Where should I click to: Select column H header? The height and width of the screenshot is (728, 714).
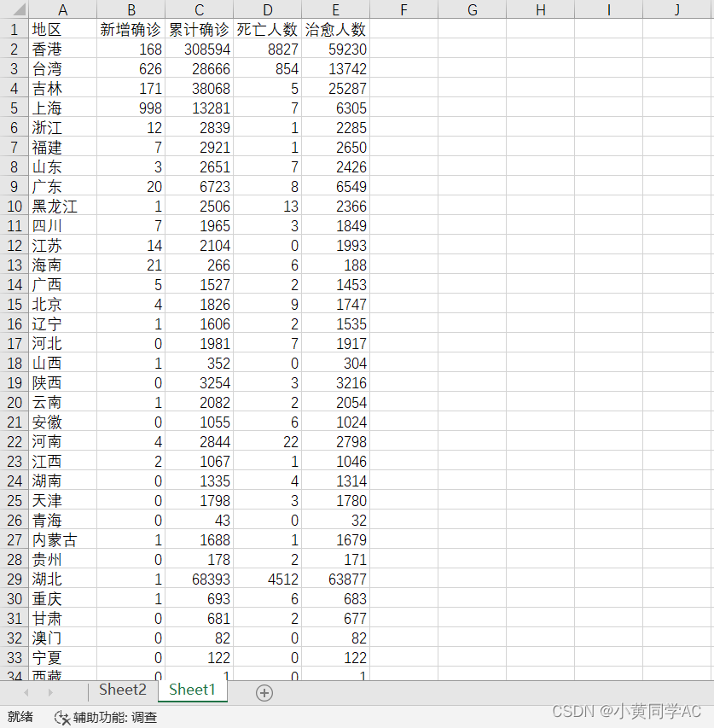pos(540,9)
